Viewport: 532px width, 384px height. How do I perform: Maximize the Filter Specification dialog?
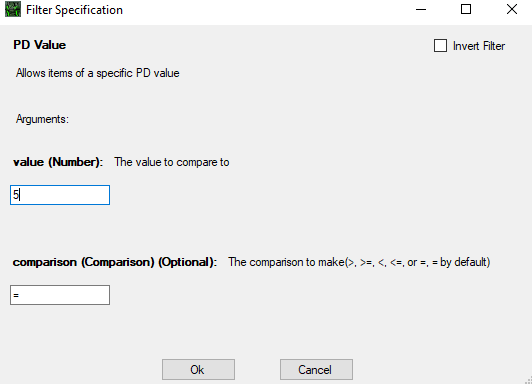point(466,9)
